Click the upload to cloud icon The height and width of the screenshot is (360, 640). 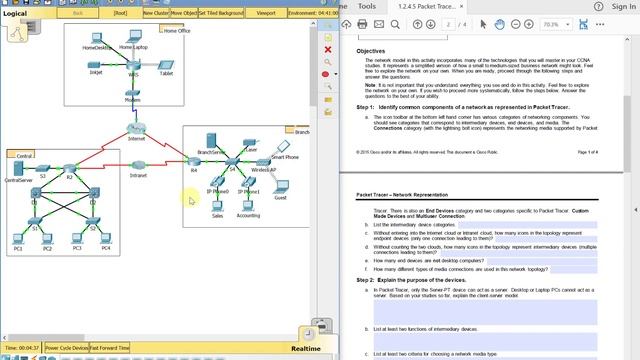(x=346, y=24)
